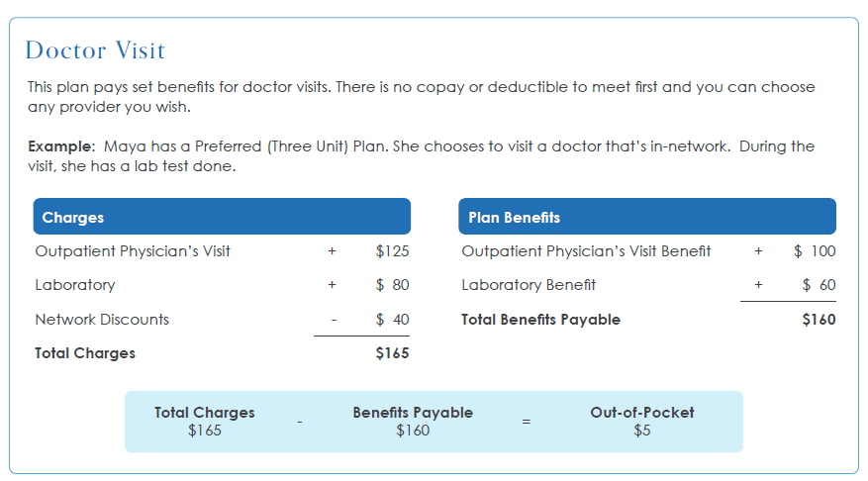The height and width of the screenshot is (481, 868).
Task: Click the Outpatient Physician's Visit charge row label
Action: pyautogui.click(x=133, y=251)
